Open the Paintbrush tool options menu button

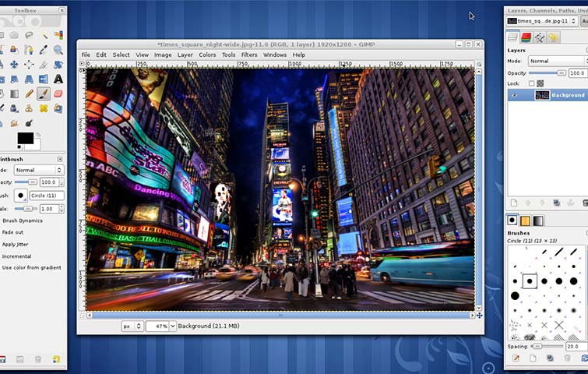coord(60,159)
